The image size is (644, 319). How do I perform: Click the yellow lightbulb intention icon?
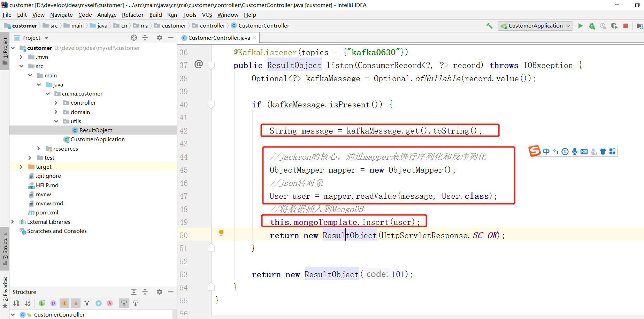221,233
